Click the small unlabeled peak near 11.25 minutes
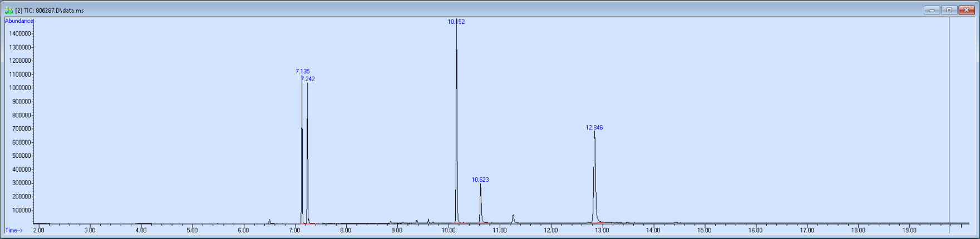 (x=513, y=219)
